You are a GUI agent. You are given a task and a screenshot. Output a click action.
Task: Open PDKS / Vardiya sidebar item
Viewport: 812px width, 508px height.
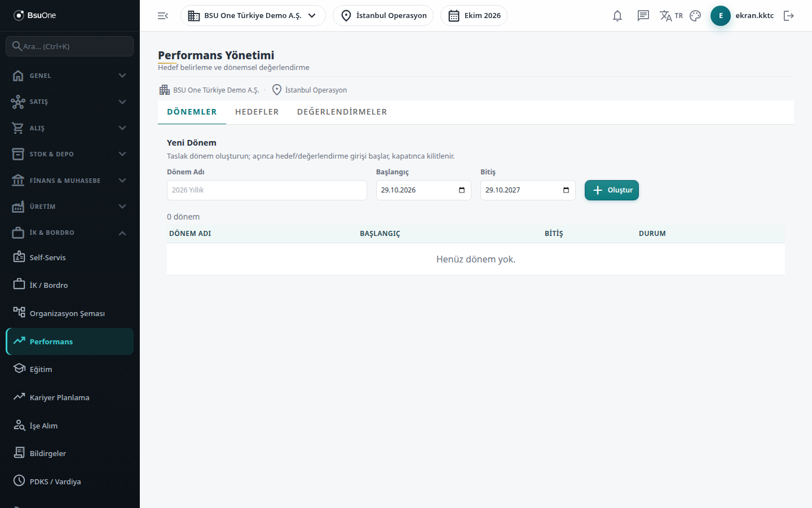(70, 481)
